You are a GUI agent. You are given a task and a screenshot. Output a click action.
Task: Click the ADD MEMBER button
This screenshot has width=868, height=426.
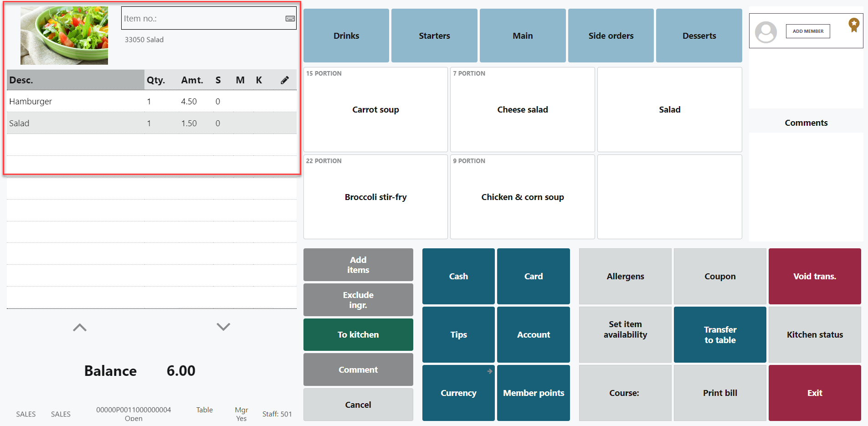[x=808, y=31]
